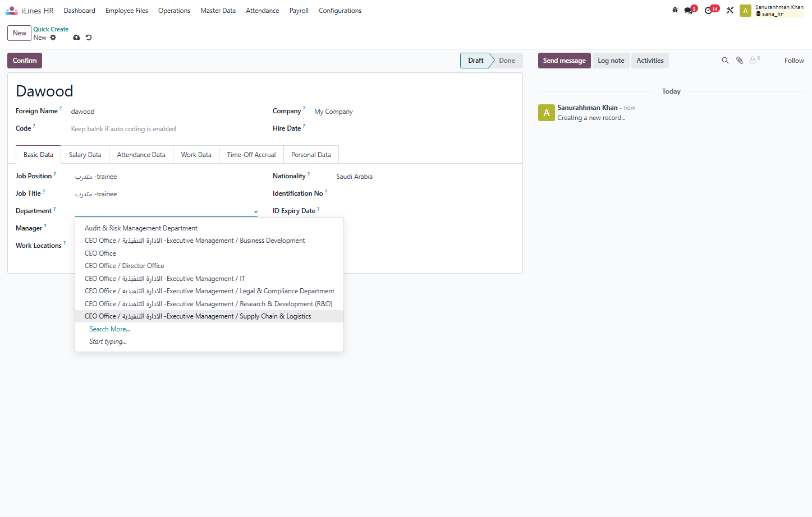Open the activities clock icon
The height and width of the screenshot is (517, 812).
pos(709,11)
